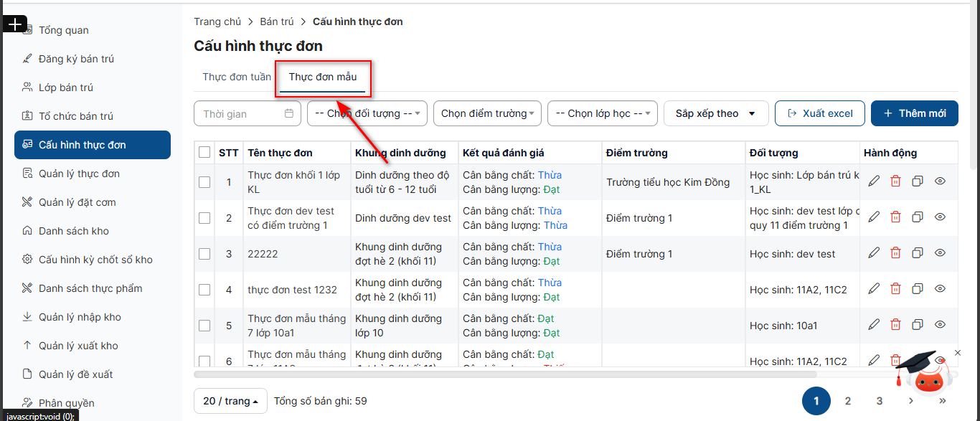Open the Chọn điểm trường dropdown
980x421 pixels.
487,113
